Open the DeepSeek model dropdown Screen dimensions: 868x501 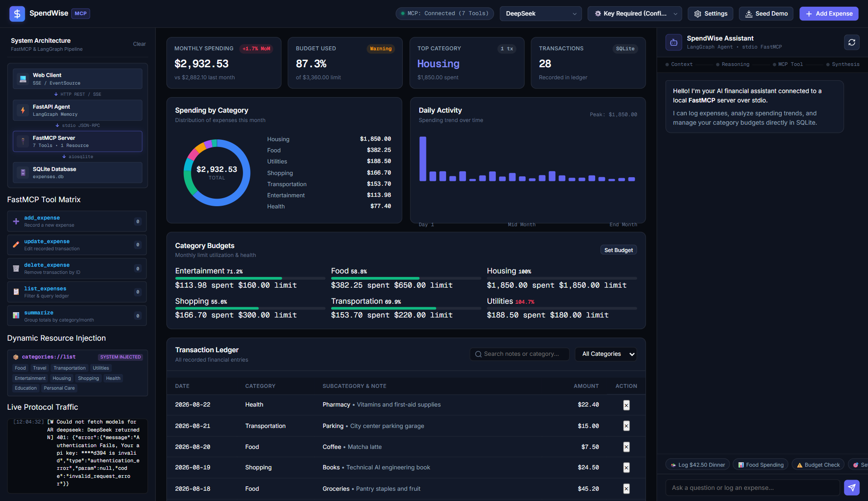coord(540,14)
